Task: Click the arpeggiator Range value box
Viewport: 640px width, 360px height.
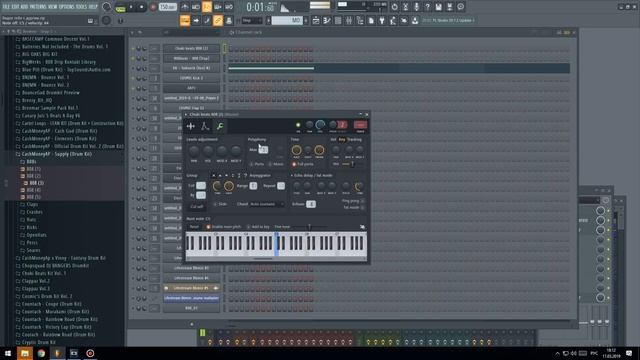Action: [253, 186]
